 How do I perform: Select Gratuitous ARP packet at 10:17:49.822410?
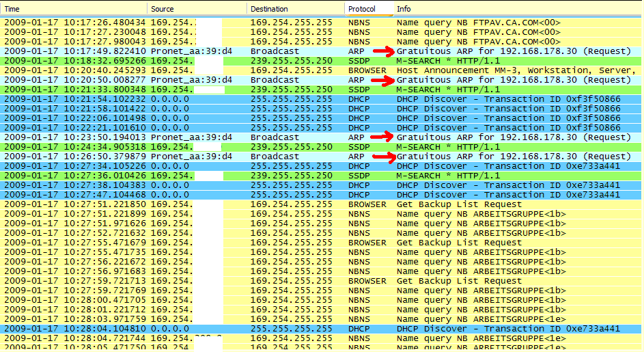tap(321, 51)
